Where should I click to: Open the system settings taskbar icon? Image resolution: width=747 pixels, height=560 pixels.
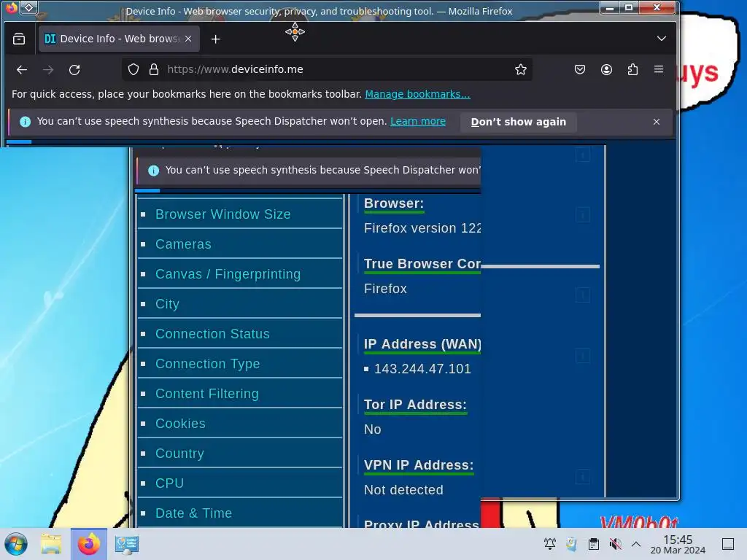click(127, 544)
